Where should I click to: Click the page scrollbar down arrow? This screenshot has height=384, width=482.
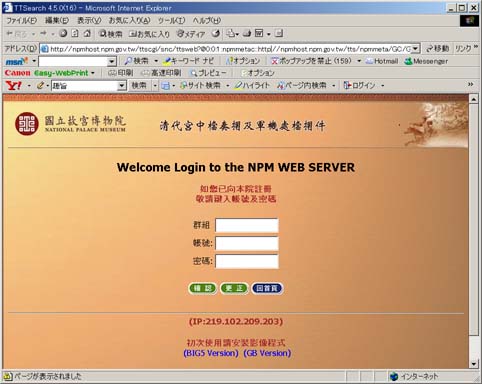point(474,364)
